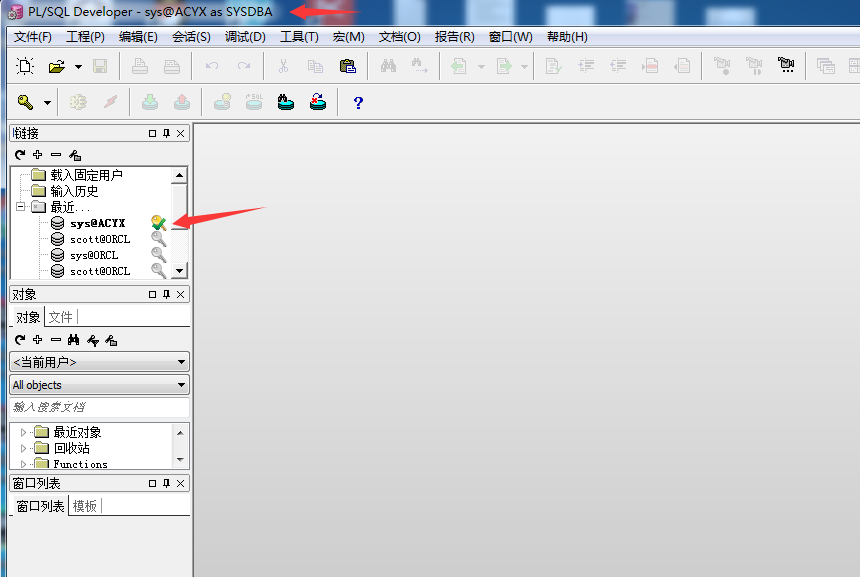Close the 链接 panel
The height and width of the screenshot is (577, 860).
point(180,133)
